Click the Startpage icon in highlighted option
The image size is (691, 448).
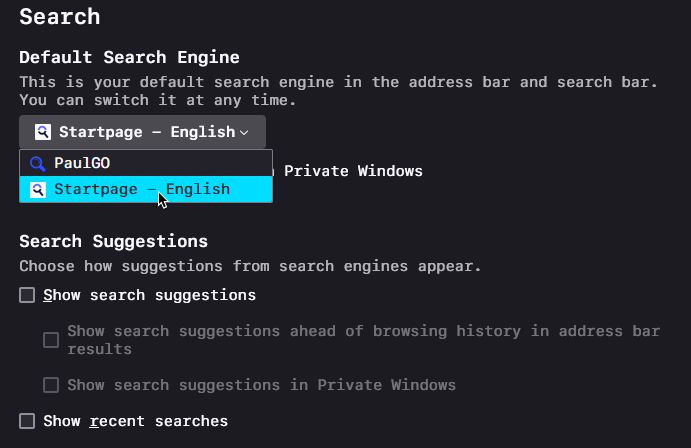coord(37,190)
